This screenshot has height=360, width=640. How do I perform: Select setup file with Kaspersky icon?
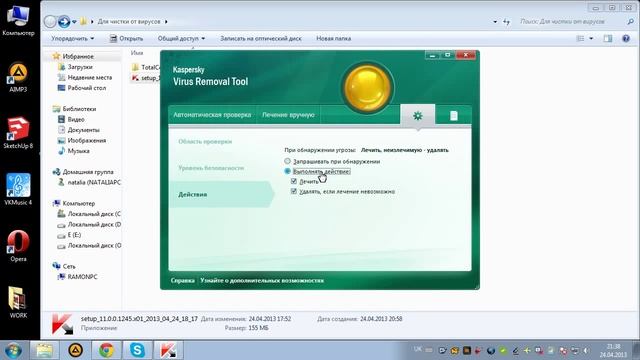pos(145,78)
